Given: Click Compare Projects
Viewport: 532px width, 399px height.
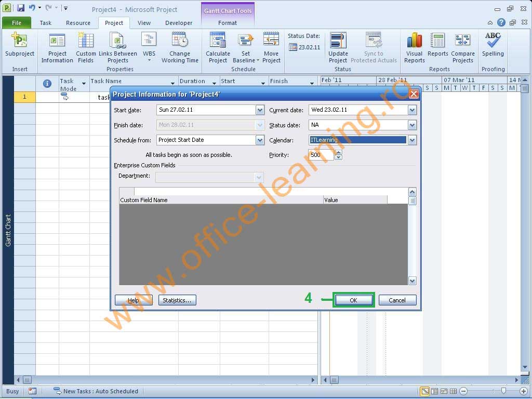Looking at the screenshot, I should point(463,47).
